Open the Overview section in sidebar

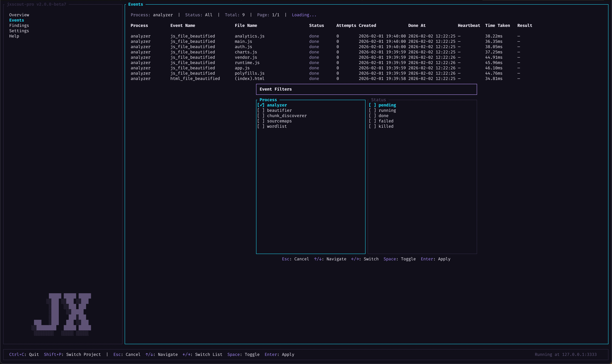point(19,15)
